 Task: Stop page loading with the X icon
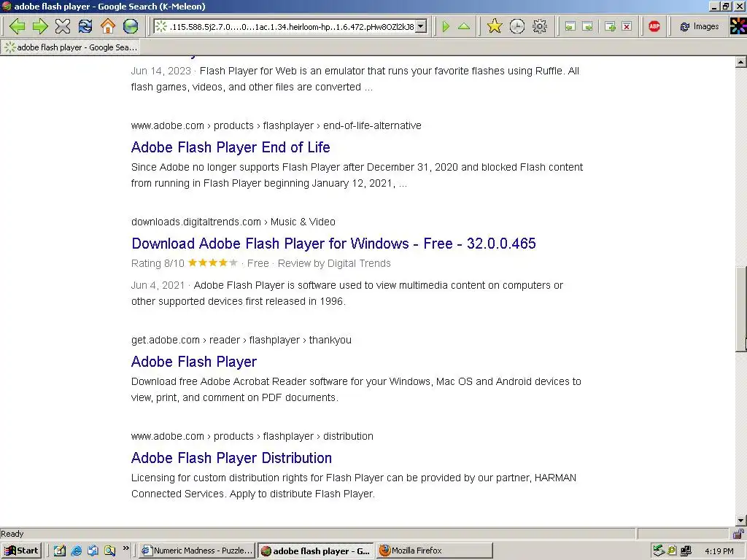63,26
